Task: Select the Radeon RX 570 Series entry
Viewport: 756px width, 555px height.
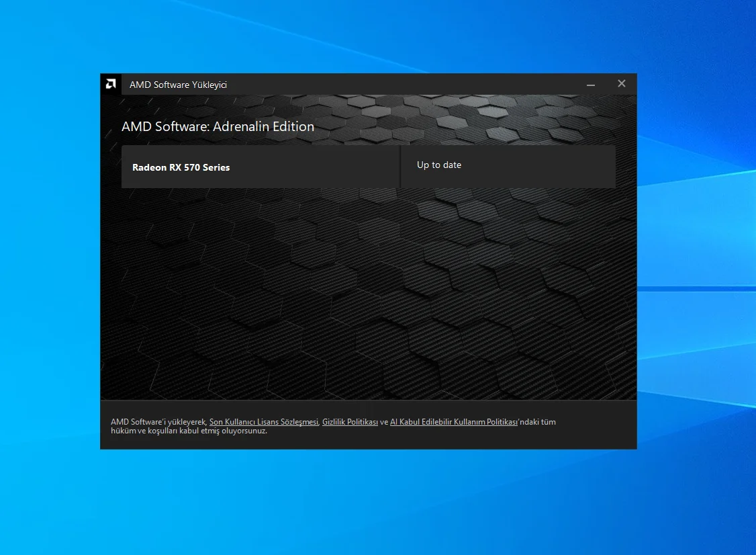Action: (261, 167)
